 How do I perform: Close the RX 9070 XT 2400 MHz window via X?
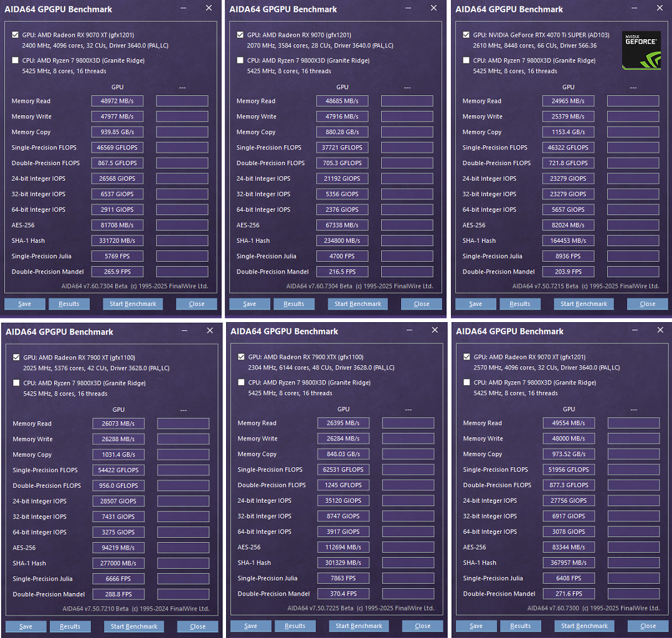pos(209,8)
